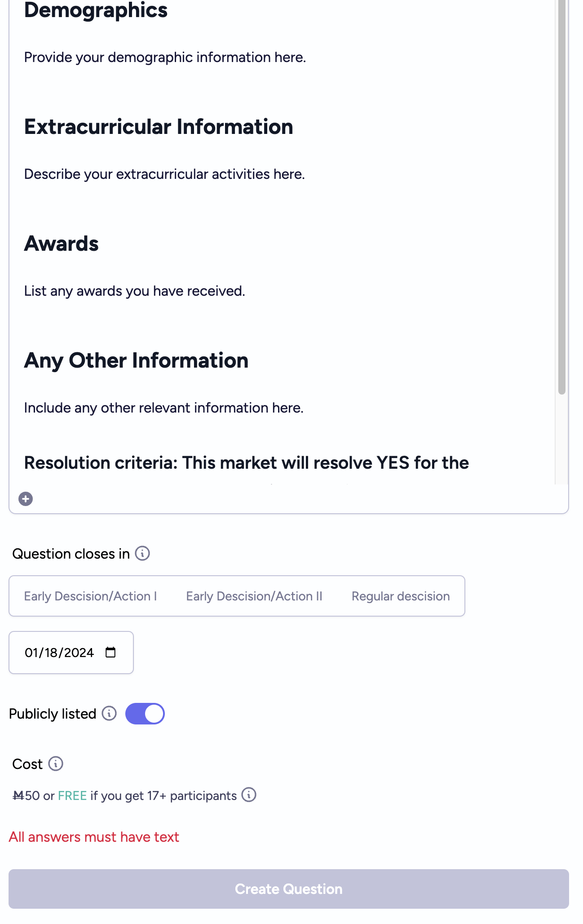Click 'Include any other relevant information here' text
This screenshot has width=583, height=924.
pos(164,408)
